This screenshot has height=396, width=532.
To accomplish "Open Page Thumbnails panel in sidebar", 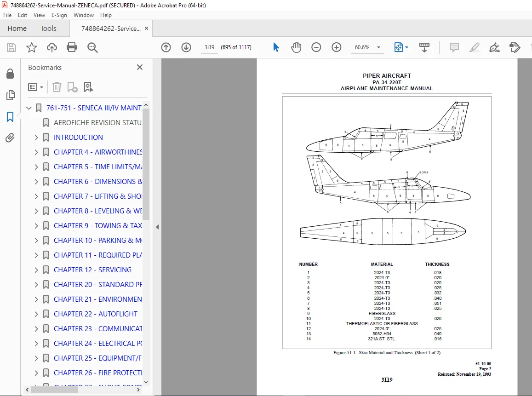I will 11,95.
